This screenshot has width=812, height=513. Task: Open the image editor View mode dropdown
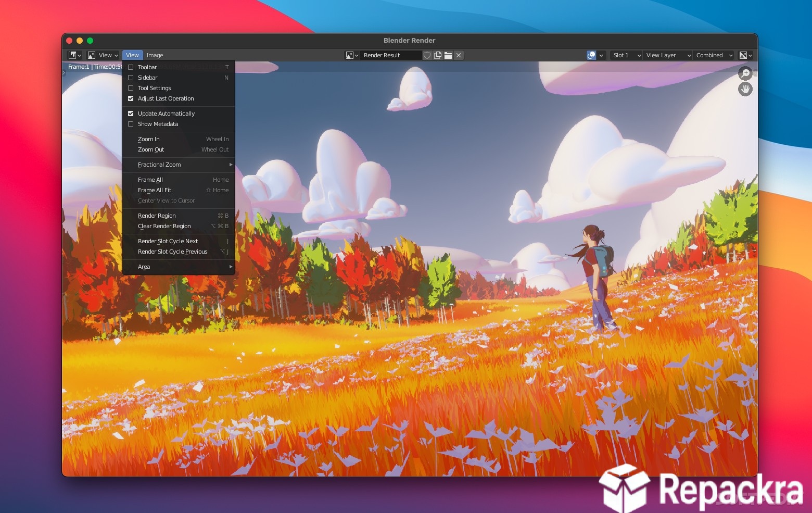(103, 55)
